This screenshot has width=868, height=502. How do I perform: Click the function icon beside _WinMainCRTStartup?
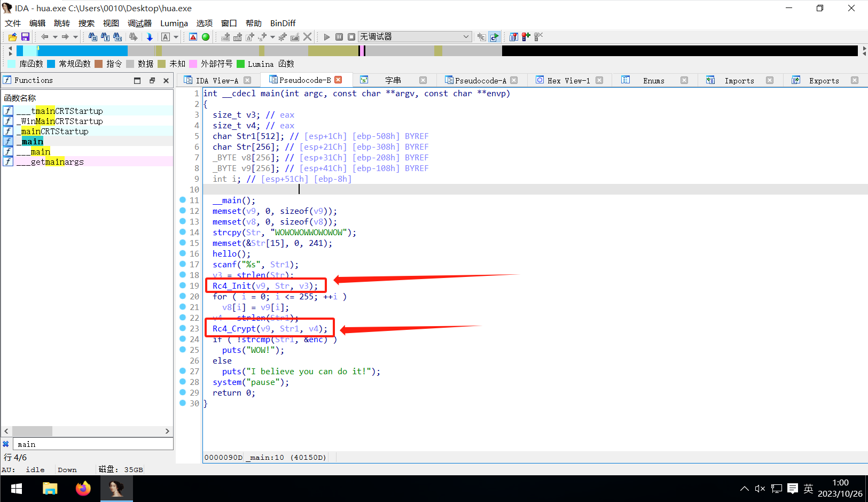[8, 121]
